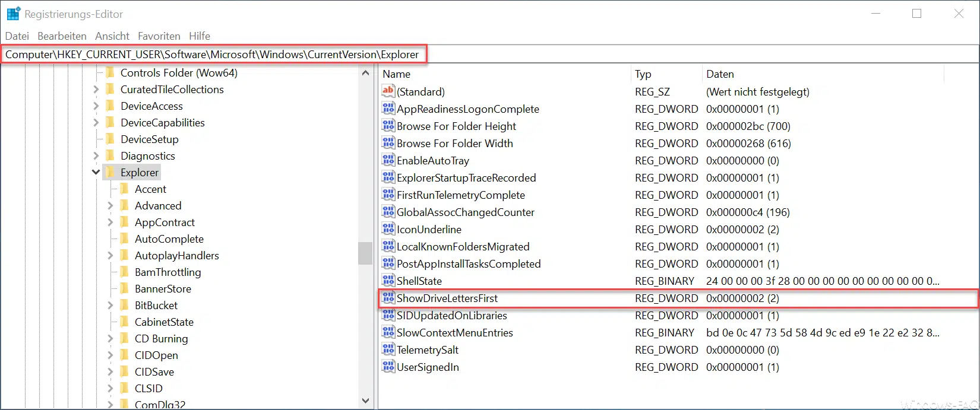This screenshot has height=410, width=980.
Task: Open the Bearbeiten menu
Action: [x=62, y=36]
